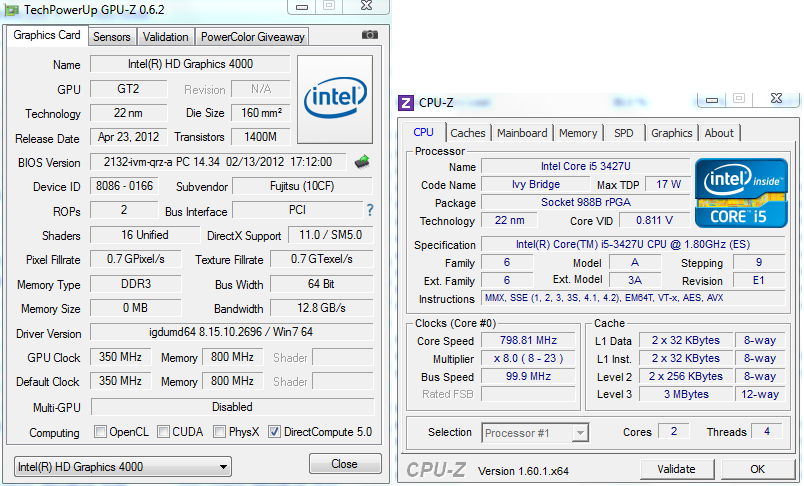Expand the Processor #1 selection dropdown
Viewport: 804px width, 486px height.
pyautogui.click(x=535, y=433)
